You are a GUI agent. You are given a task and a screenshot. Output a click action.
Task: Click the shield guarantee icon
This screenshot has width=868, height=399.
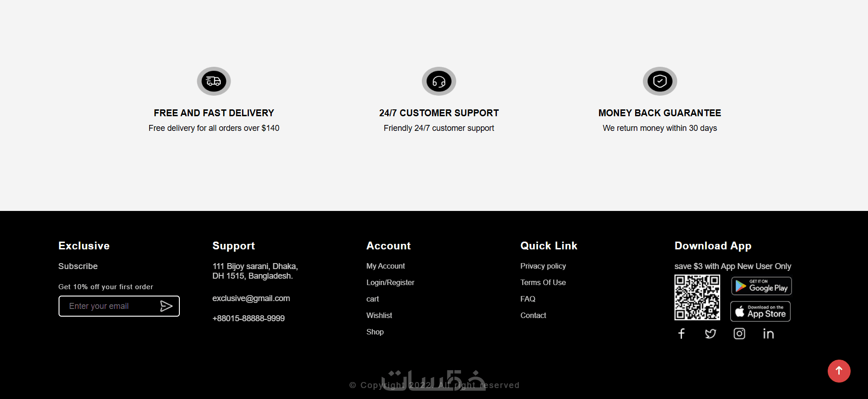click(660, 81)
